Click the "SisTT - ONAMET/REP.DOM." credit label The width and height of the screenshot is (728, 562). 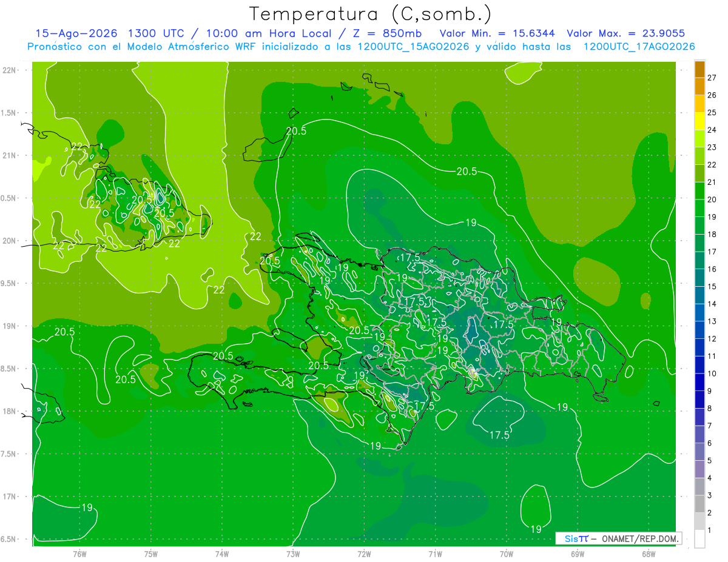[619, 538]
